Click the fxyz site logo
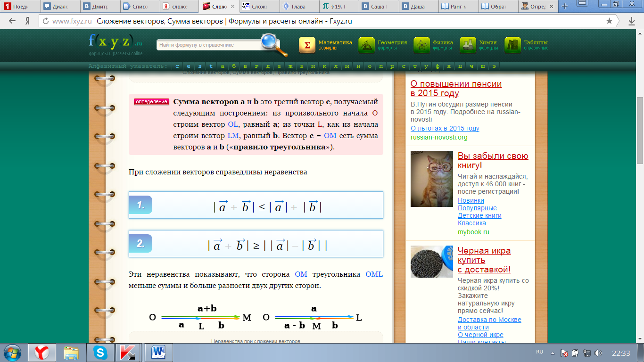 click(116, 44)
